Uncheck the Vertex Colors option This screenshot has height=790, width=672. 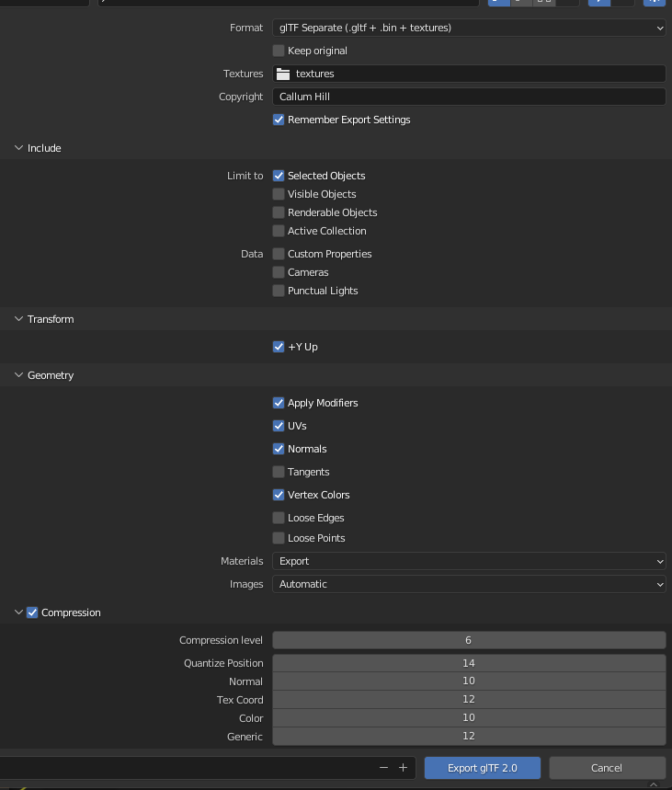[279, 495]
